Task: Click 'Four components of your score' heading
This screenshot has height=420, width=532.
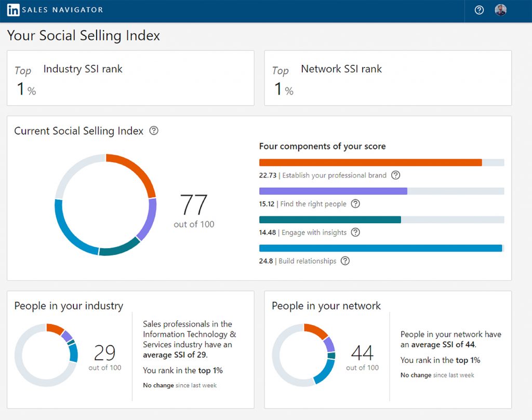Action: pos(322,146)
